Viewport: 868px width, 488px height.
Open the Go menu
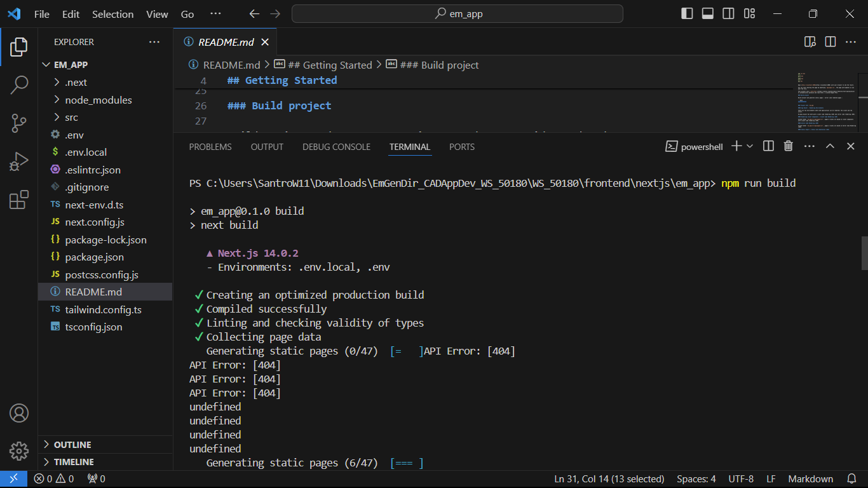point(187,14)
